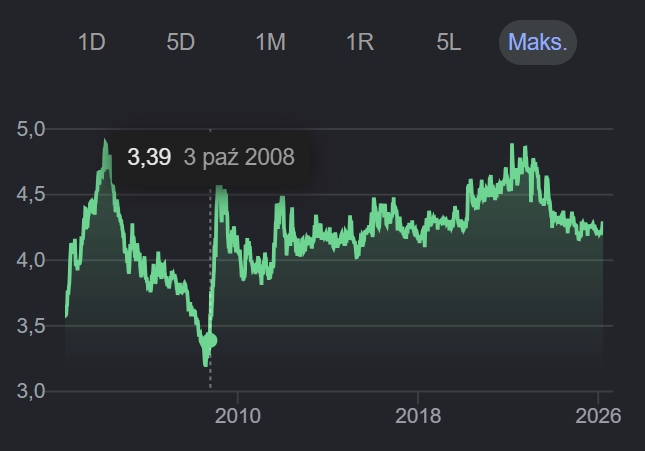Viewport: 645px width, 451px height.
Task: Click the 3,0 y-axis label
Action: 31,391
